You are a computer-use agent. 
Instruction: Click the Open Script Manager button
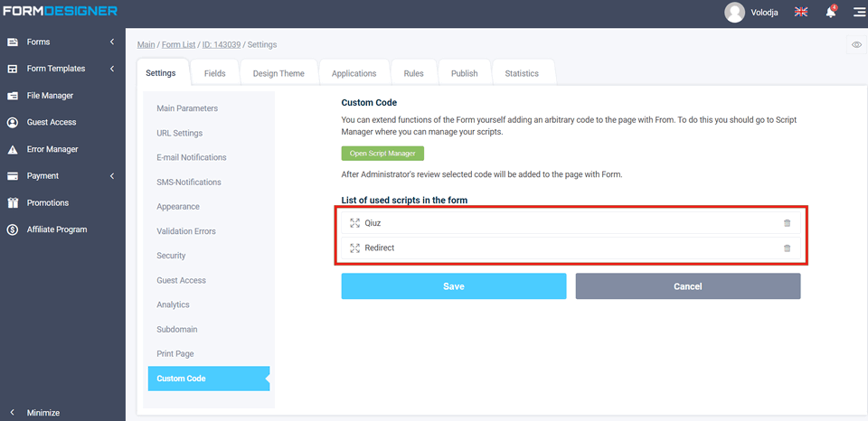click(382, 154)
